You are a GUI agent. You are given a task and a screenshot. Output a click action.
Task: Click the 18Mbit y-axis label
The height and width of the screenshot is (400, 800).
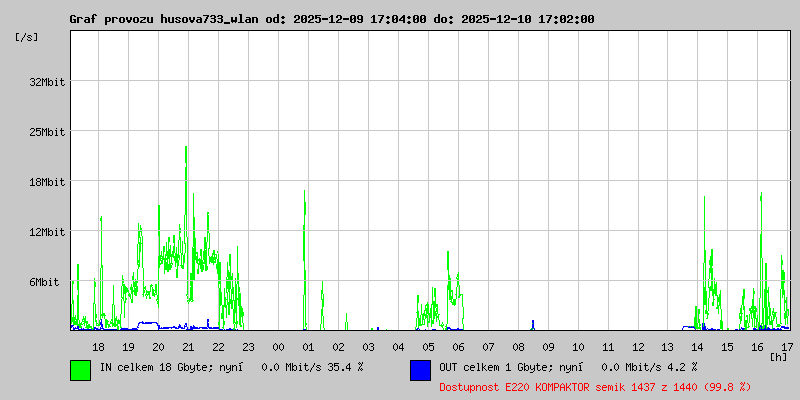point(47,182)
